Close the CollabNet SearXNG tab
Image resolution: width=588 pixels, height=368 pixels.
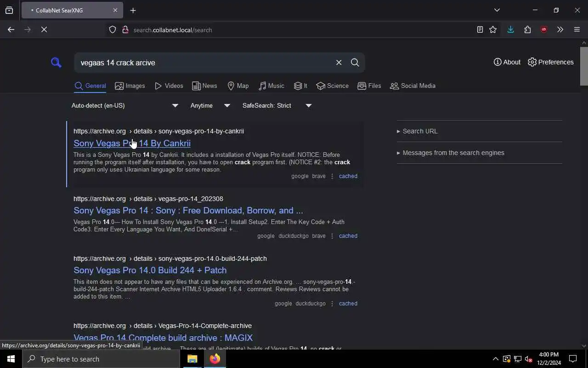point(115,10)
